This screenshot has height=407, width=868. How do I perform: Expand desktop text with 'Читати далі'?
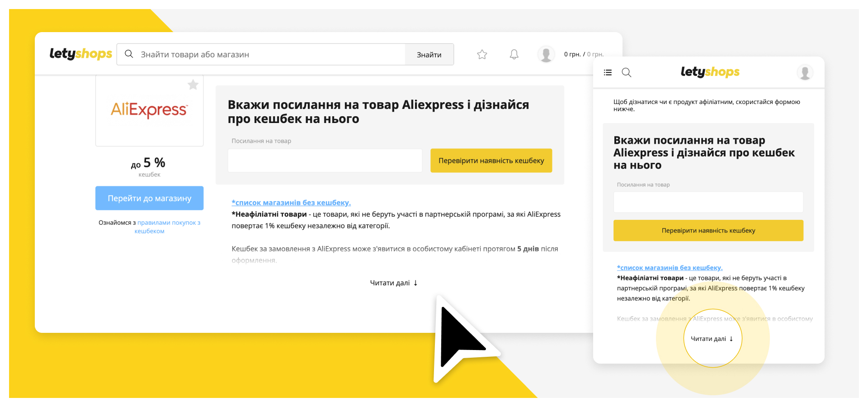coord(394,283)
